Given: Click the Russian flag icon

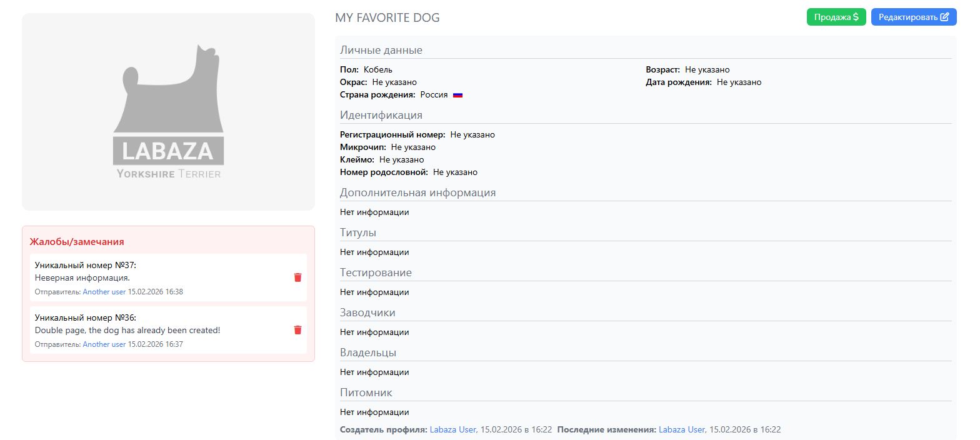Looking at the screenshot, I should [x=457, y=95].
